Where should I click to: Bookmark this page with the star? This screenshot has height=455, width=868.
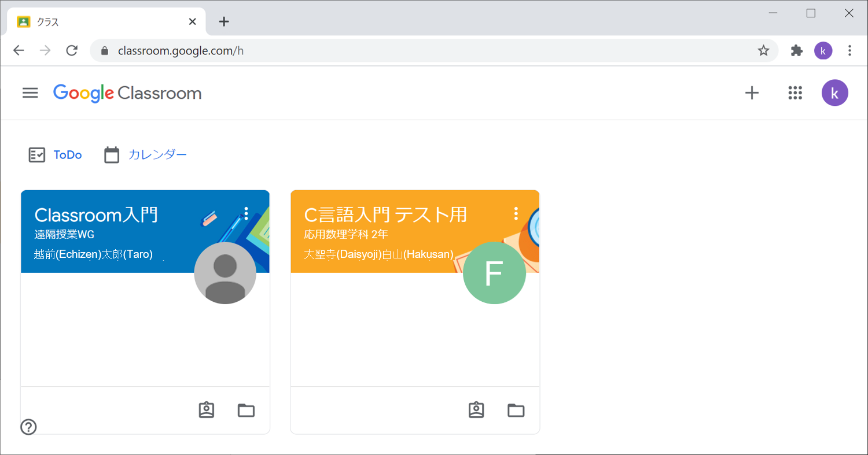(764, 51)
